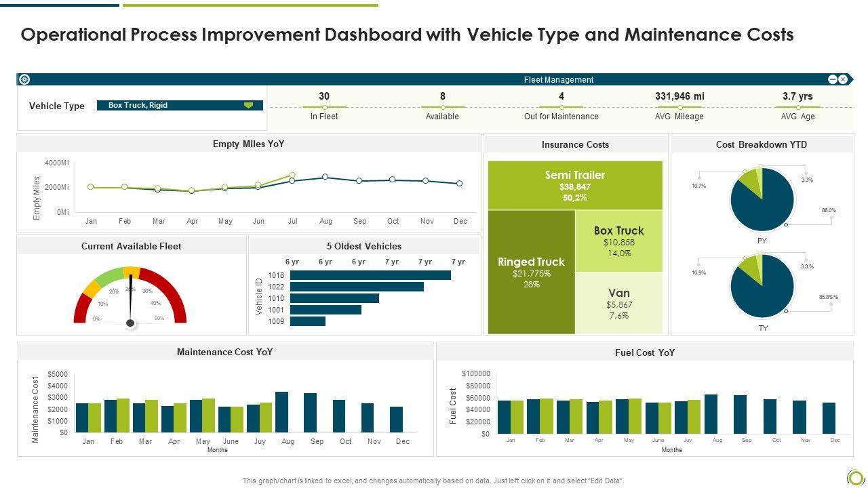Click the Dec bar in Fuel Cost chart
The height and width of the screenshot is (488, 868).
(x=829, y=418)
